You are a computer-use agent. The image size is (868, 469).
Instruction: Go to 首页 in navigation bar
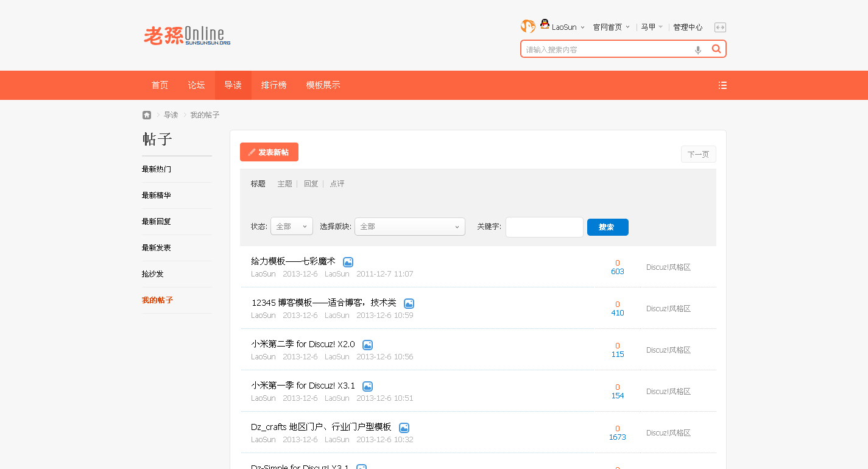(x=160, y=85)
